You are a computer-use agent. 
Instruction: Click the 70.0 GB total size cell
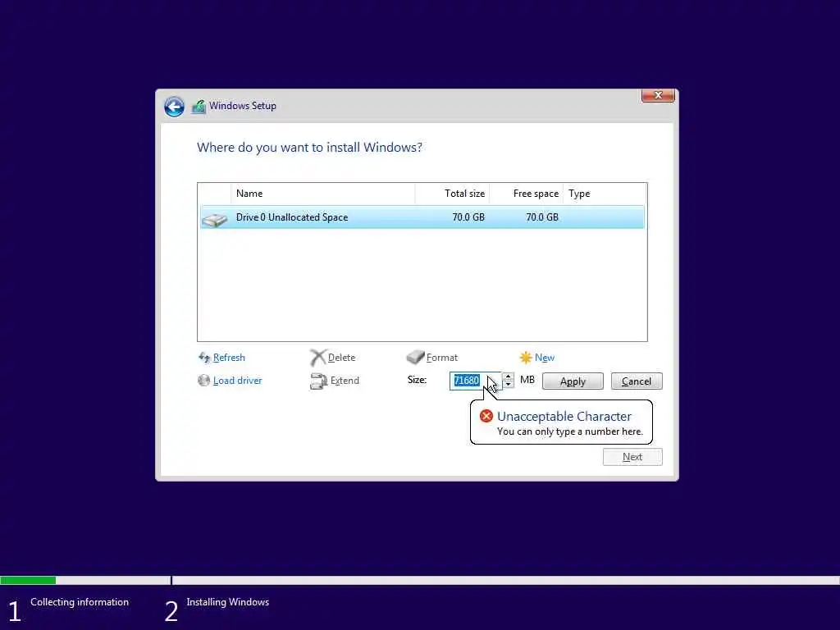point(468,217)
